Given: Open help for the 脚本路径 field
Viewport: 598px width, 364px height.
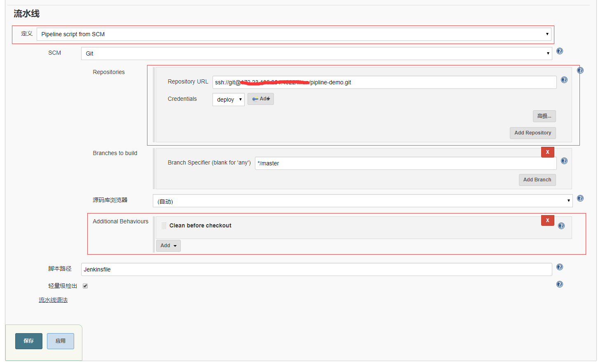Looking at the screenshot, I should 559,267.
